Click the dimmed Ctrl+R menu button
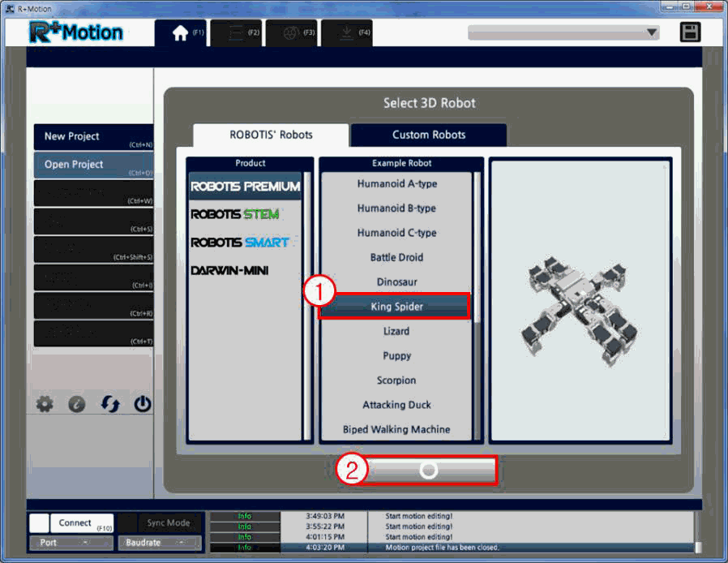 coord(93,306)
